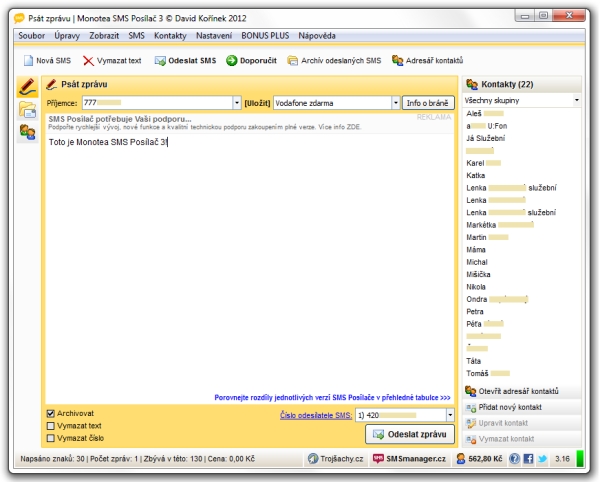This screenshot has height=482, width=600.
Task: Select contact Aleš
Action: point(484,113)
